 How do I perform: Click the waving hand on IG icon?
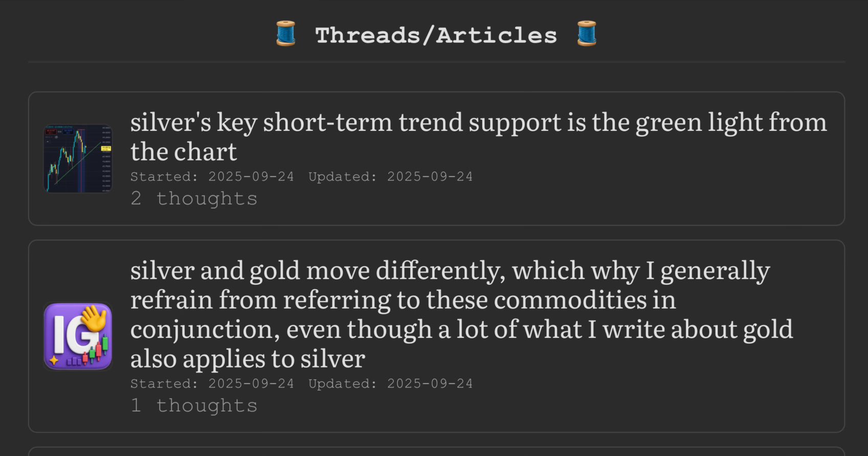93,318
